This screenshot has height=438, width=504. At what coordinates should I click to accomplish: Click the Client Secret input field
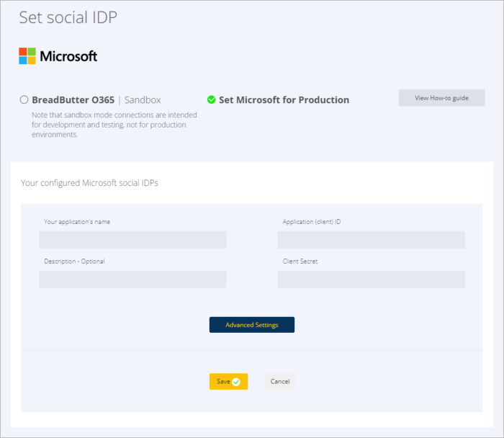click(371, 279)
